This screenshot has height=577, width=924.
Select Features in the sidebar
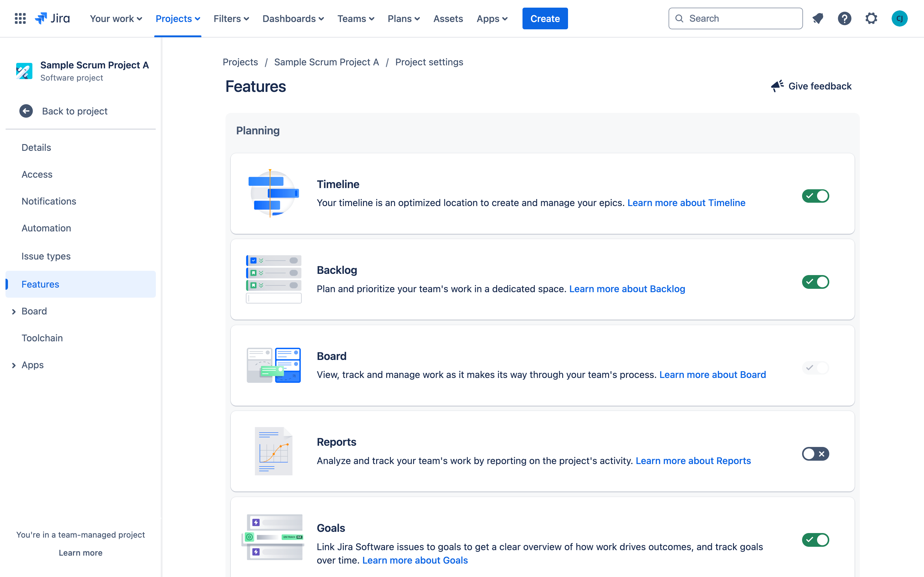(x=40, y=284)
